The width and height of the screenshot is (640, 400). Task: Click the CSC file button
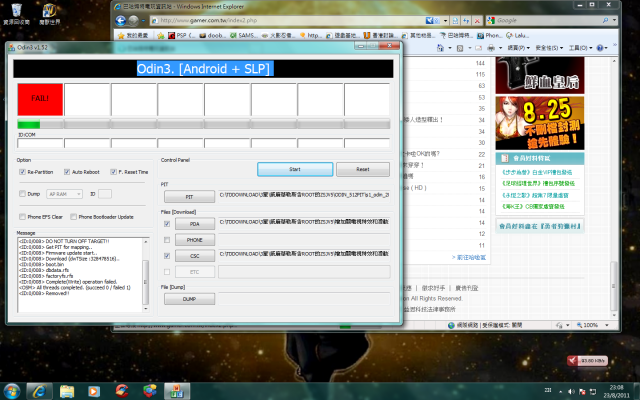click(195, 256)
